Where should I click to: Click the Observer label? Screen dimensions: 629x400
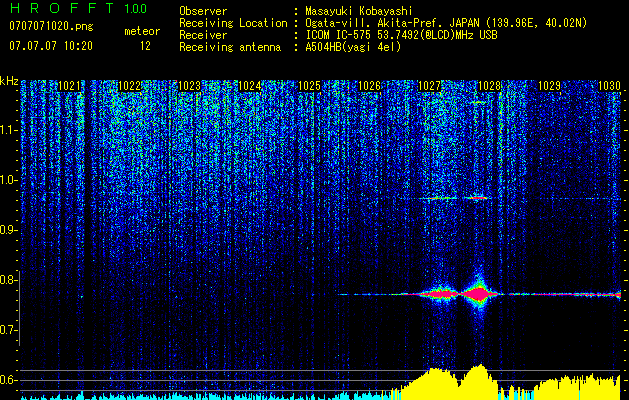(x=203, y=12)
